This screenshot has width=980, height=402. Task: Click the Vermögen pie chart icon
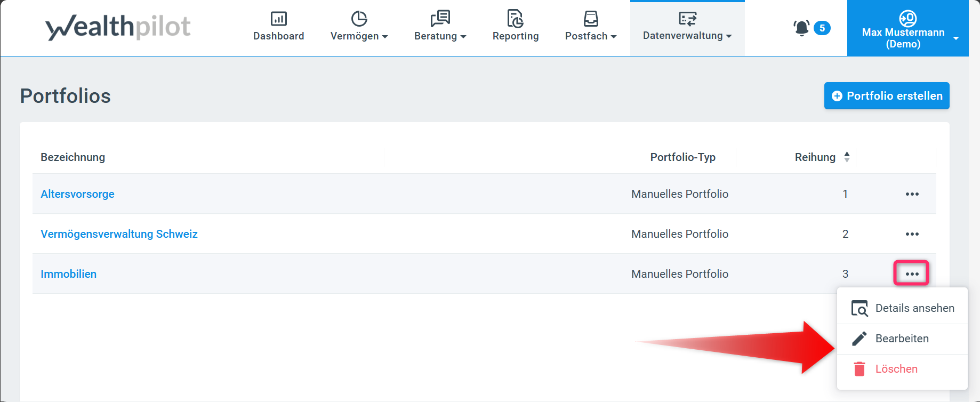pyautogui.click(x=359, y=19)
